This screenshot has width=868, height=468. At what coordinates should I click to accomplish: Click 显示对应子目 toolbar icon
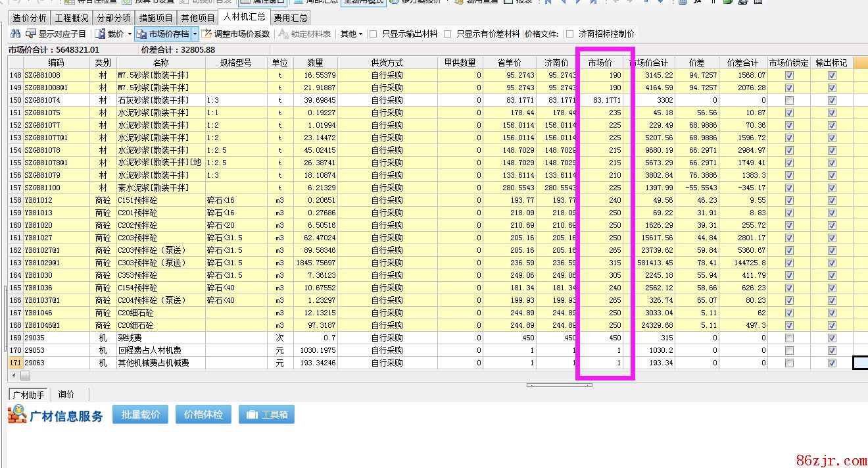pyautogui.click(x=31, y=34)
